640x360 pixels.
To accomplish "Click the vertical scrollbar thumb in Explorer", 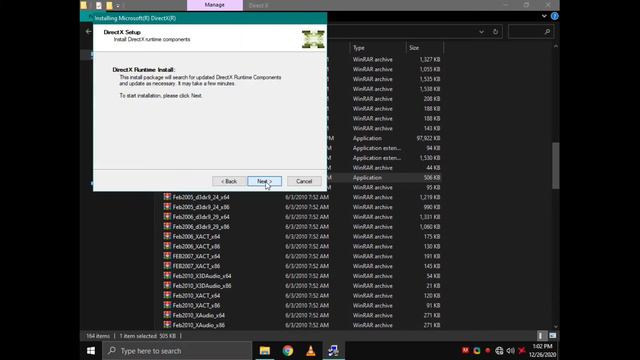I will (556, 165).
